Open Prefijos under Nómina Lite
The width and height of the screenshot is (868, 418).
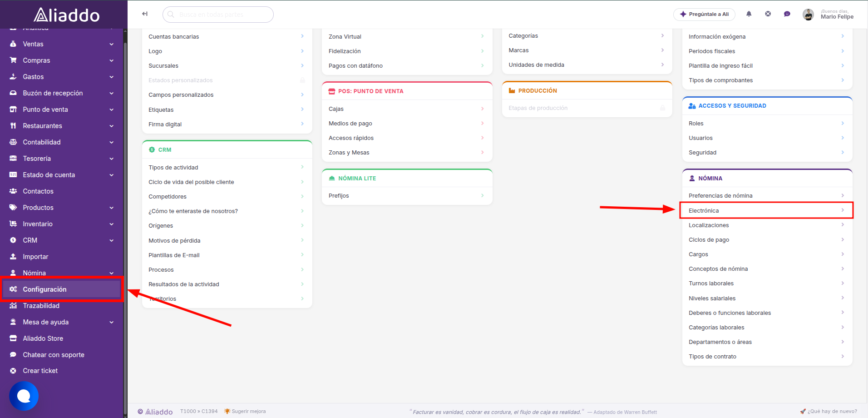[x=407, y=196]
